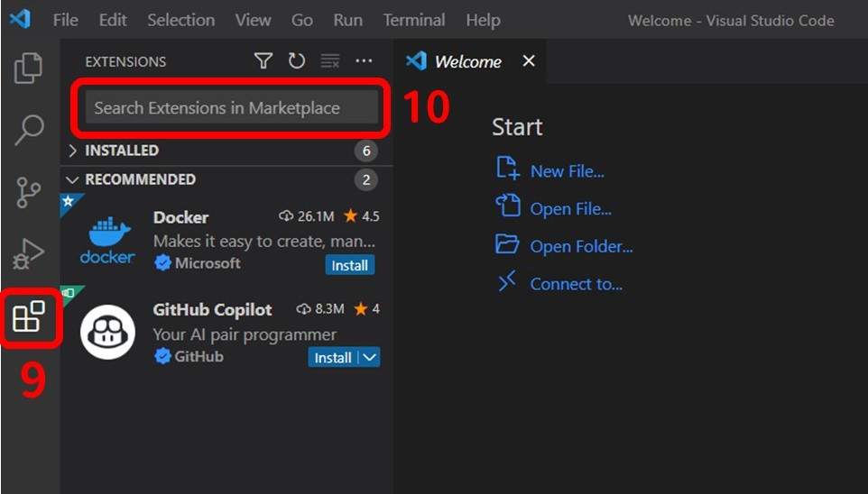Open the Extensions views and more actions menu

(364, 61)
